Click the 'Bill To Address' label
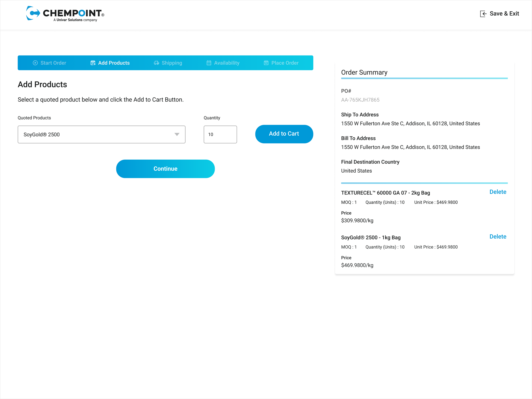This screenshot has height=399, width=532. pos(358,138)
